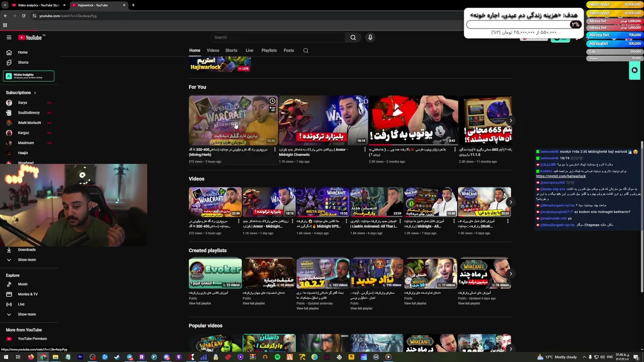Switch to the channel Live tab
644x362 pixels.
(x=249, y=50)
